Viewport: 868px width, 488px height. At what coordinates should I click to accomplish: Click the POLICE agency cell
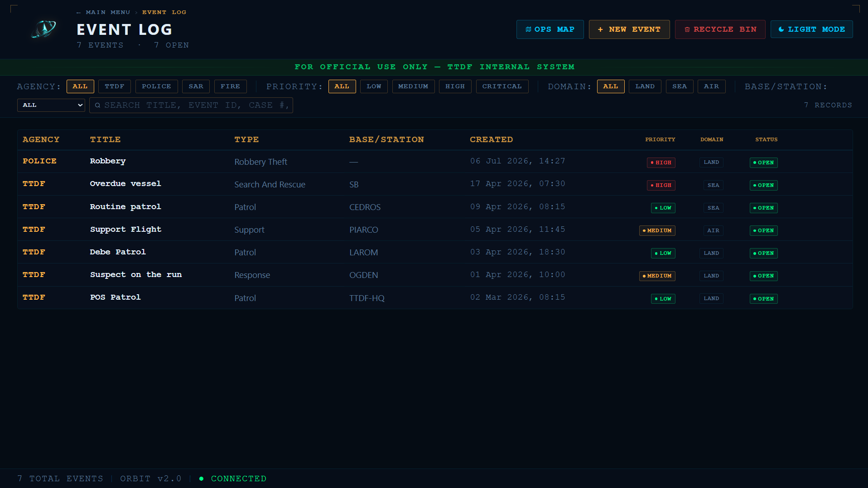[40, 161]
